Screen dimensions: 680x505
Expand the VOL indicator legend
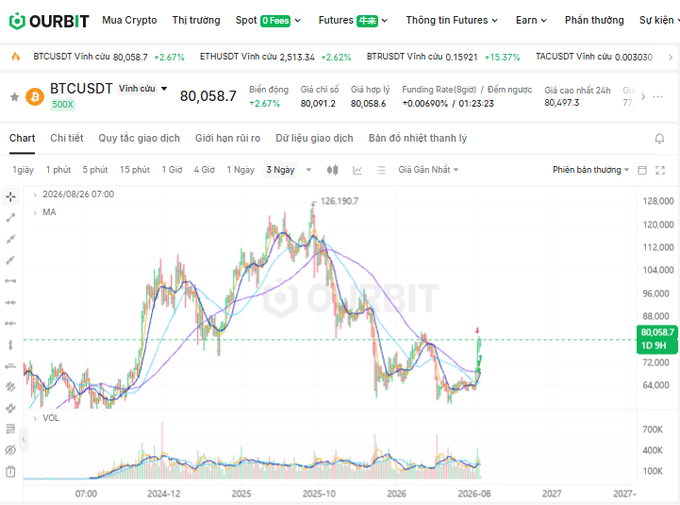pos(35,418)
